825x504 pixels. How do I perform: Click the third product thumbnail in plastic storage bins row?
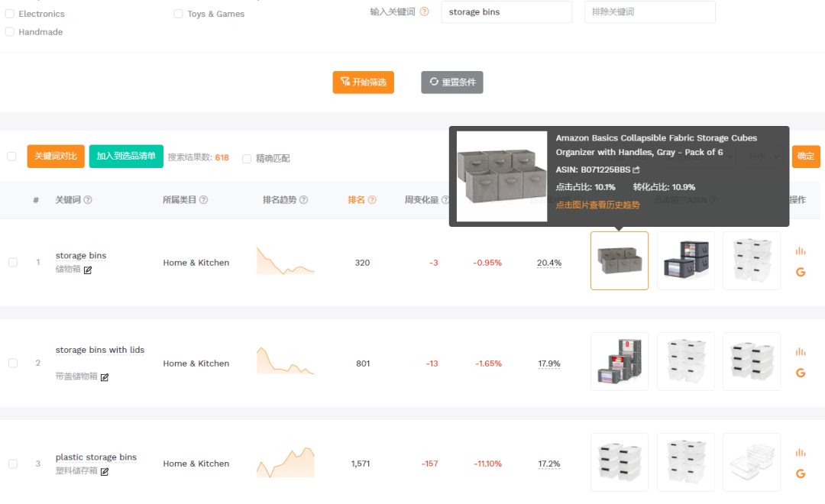[752, 463]
